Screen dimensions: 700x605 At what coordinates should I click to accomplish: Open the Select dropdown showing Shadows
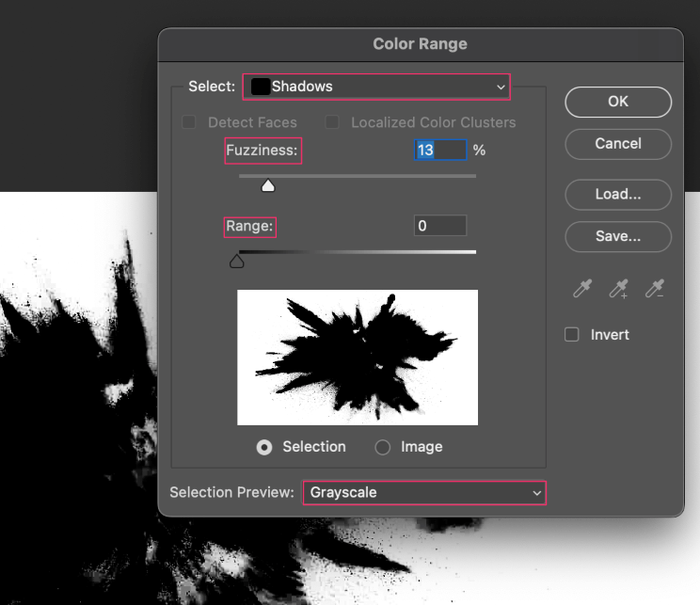pos(376,87)
